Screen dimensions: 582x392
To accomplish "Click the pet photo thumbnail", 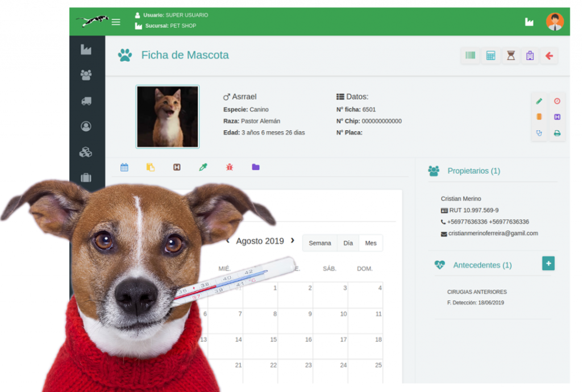I will pos(168,116).
